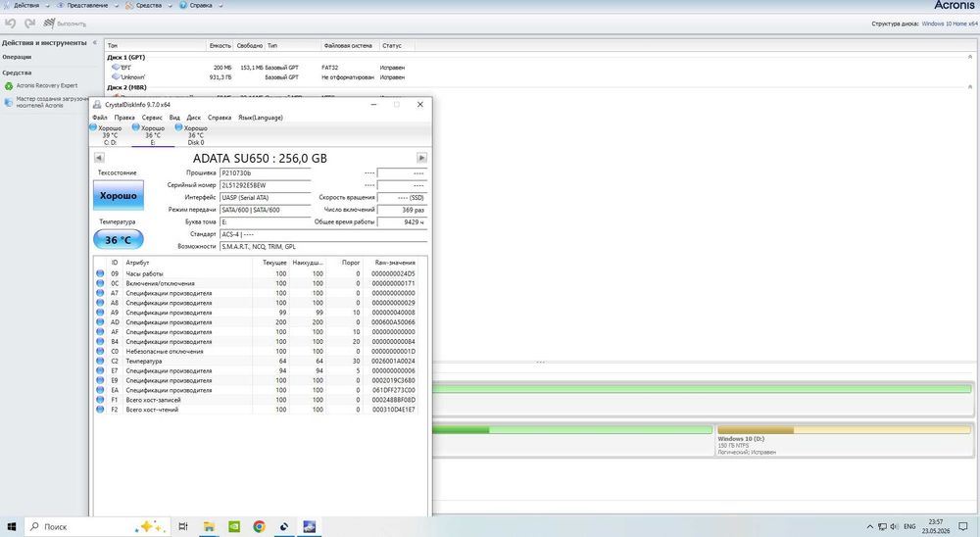Click status orb for attribute C2 Температура

pos(100,361)
